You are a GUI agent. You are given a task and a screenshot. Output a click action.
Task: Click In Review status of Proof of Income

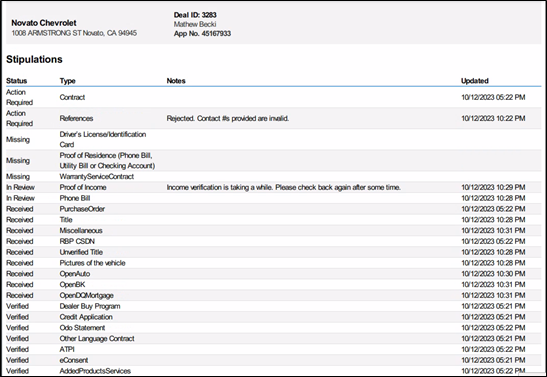(20, 187)
